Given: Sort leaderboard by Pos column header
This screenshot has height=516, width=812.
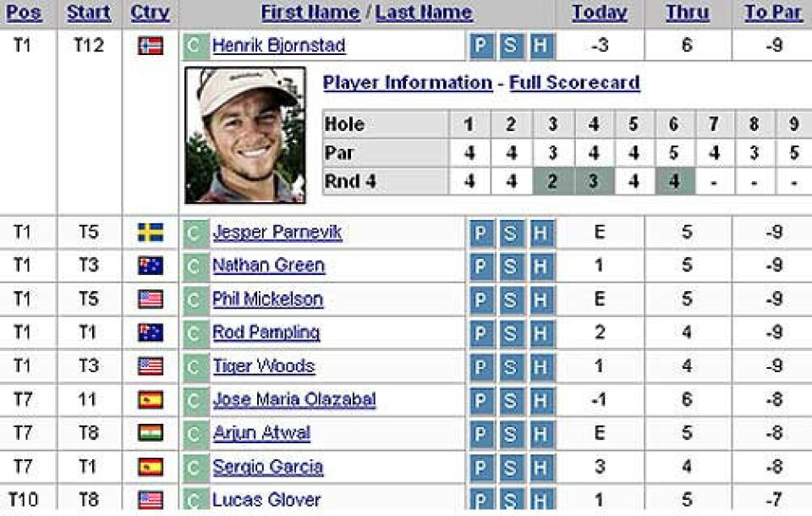Looking at the screenshot, I should [x=24, y=13].
